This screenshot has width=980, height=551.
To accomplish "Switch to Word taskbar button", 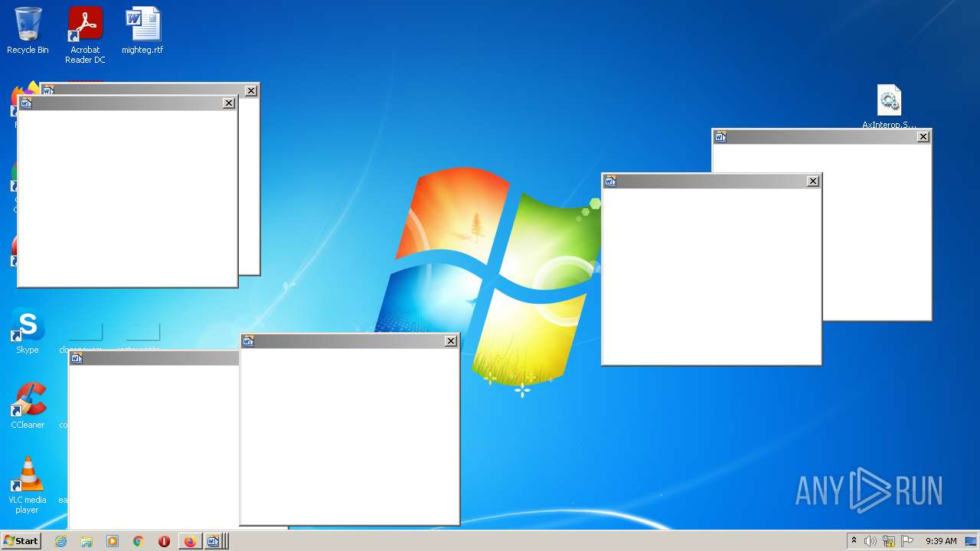I will (215, 541).
